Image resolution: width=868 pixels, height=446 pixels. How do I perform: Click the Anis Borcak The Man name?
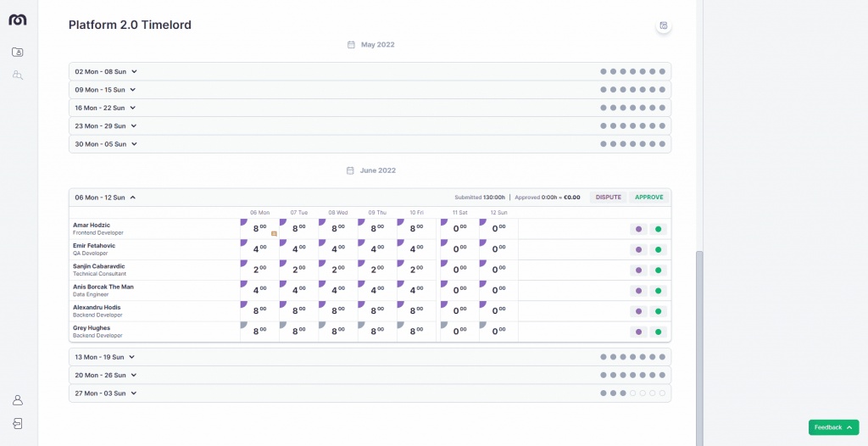click(x=103, y=287)
